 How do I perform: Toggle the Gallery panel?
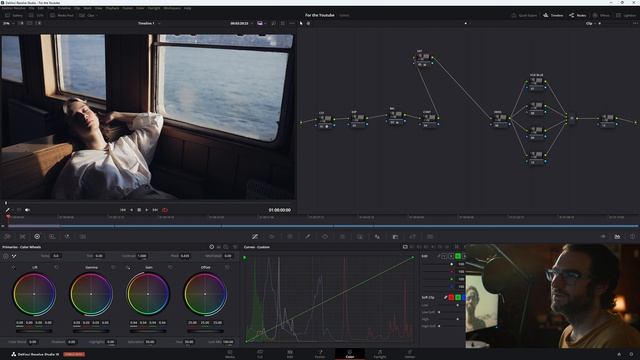click(14, 15)
